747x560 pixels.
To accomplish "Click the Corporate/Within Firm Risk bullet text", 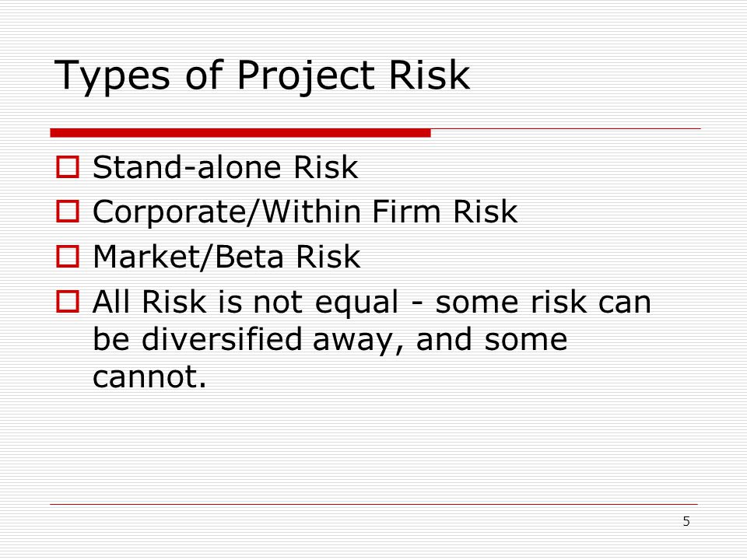I will click(x=305, y=212).
